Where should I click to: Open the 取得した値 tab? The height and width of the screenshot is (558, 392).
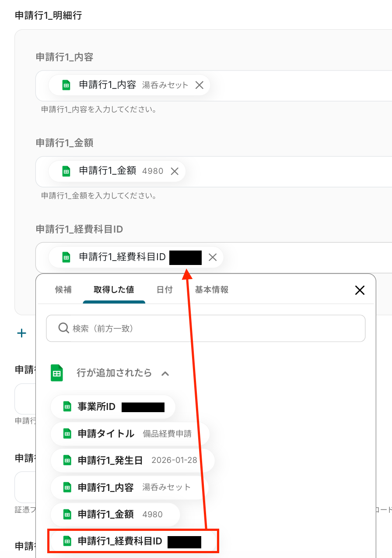click(x=114, y=290)
